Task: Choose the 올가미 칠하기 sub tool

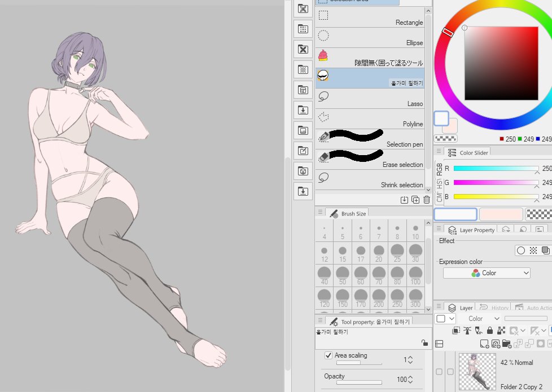Action: point(370,78)
